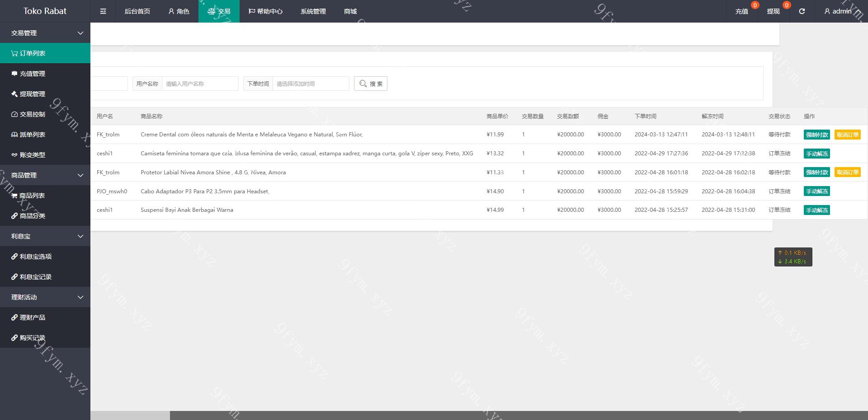Open 系统管理 top menu
Viewport: 868px width, 420px height.
pos(313,11)
